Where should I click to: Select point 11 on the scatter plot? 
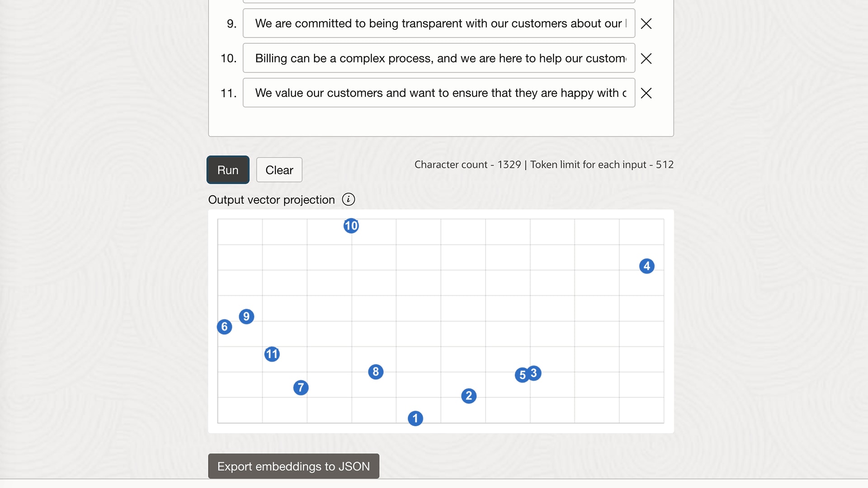(272, 354)
